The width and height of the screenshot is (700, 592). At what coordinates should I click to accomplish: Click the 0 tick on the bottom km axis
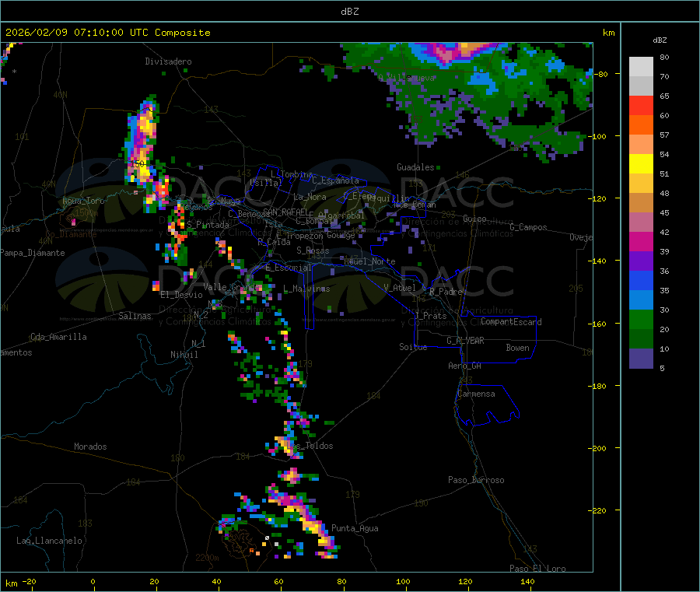[x=93, y=581]
